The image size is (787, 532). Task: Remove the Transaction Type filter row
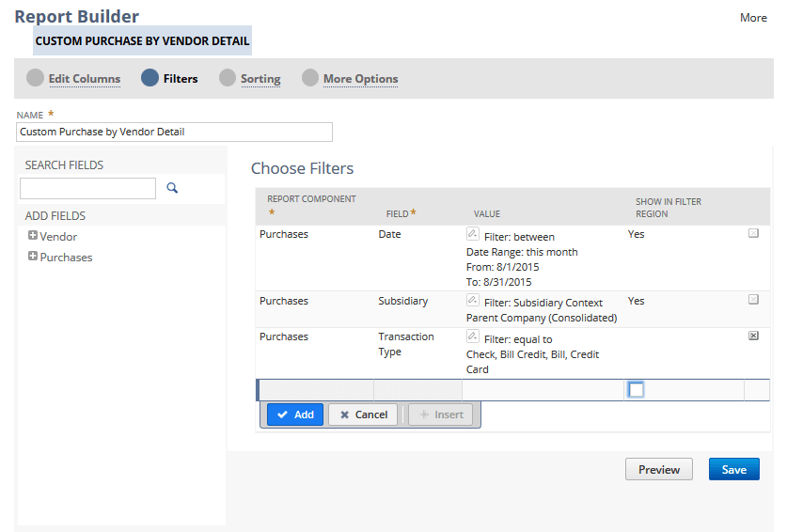[x=753, y=336]
